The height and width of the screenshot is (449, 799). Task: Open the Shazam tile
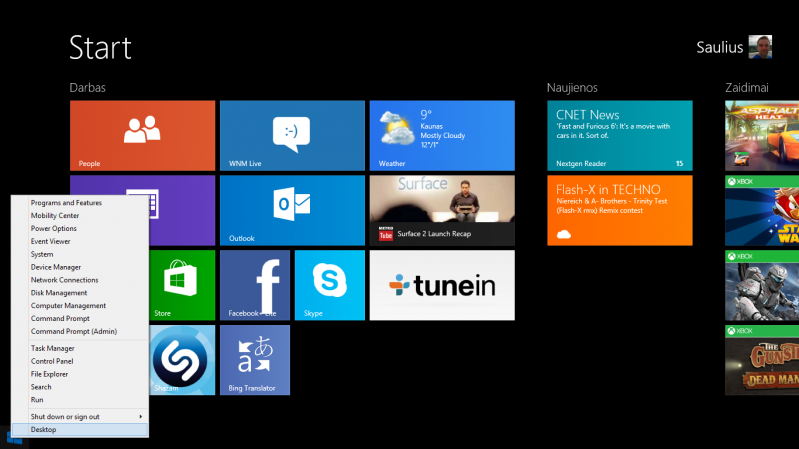pyautogui.click(x=182, y=360)
